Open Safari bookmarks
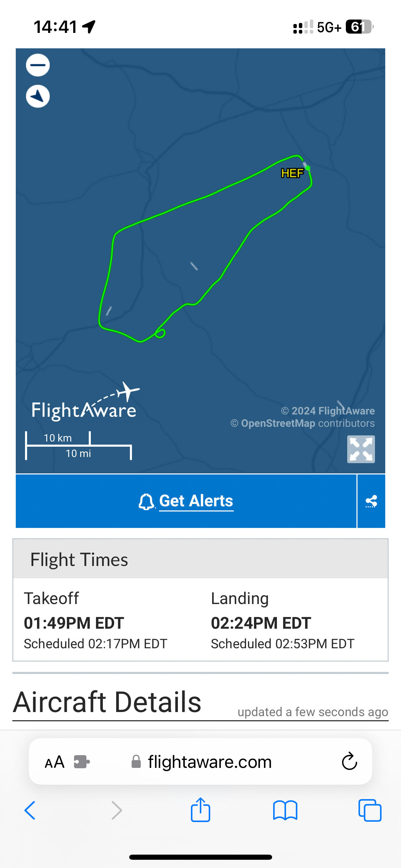Viewport: 401px width, 868px height. (285, 810)
